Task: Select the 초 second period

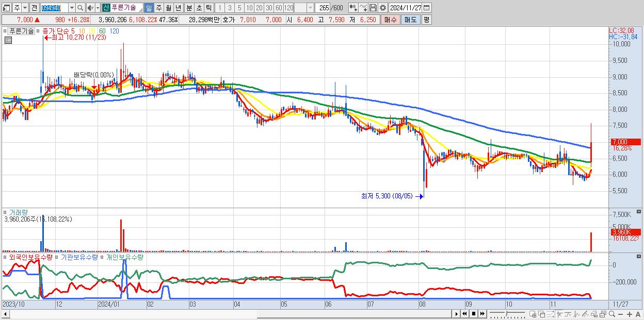Action: (x=199, y=8)
